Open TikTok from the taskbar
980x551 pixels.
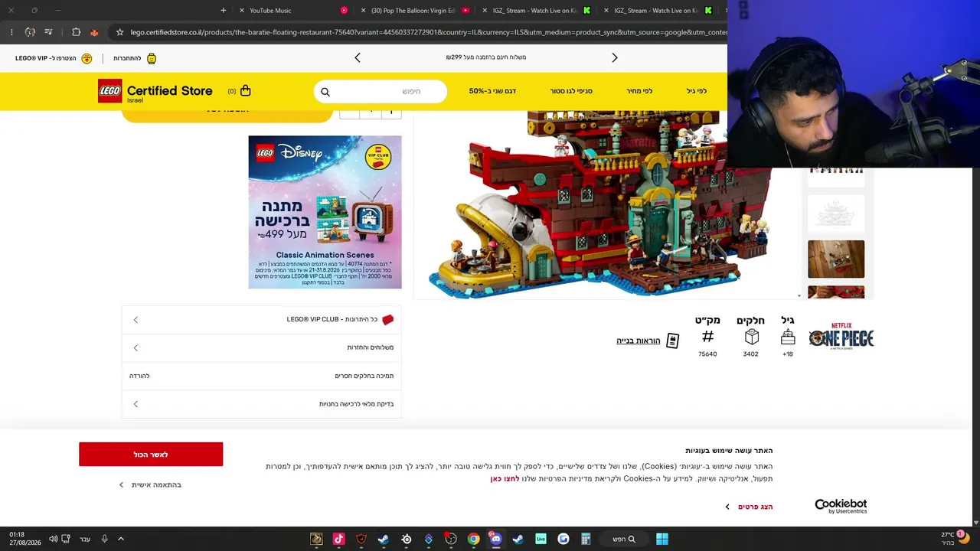coord(338,539)
